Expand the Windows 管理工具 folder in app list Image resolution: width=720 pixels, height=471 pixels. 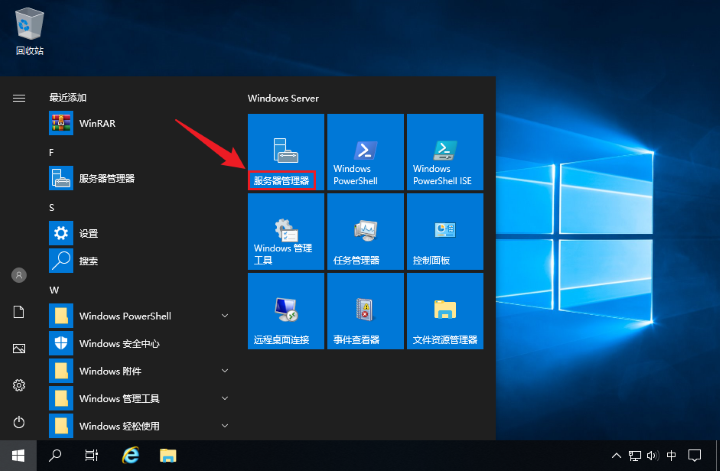pos(140,398)
